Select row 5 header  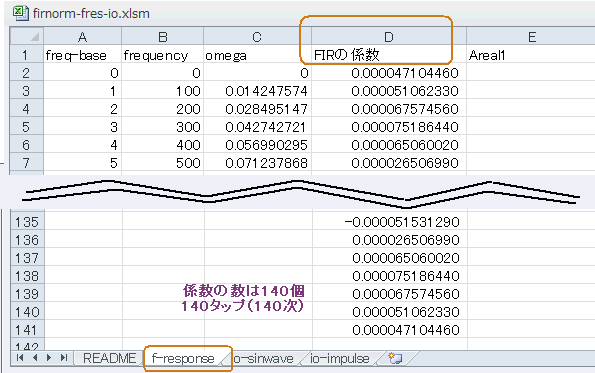(27, 127)
